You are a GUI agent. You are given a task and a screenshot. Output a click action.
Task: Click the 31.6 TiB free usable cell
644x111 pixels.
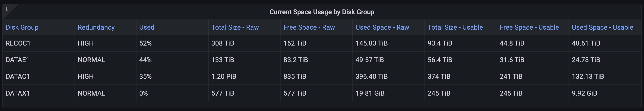pos(512,60)
